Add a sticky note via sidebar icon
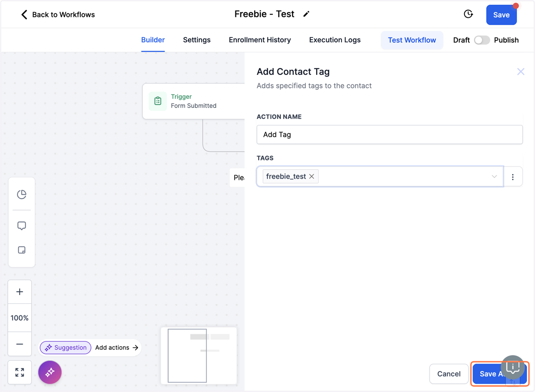Viewport: 535px width, 392px height. [x=21, y=250]
